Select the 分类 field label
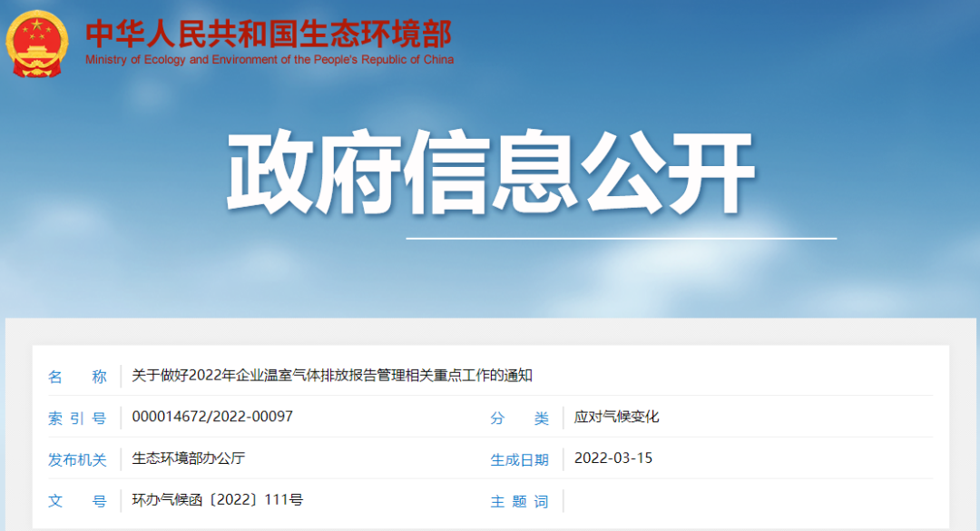 [519, 418]
